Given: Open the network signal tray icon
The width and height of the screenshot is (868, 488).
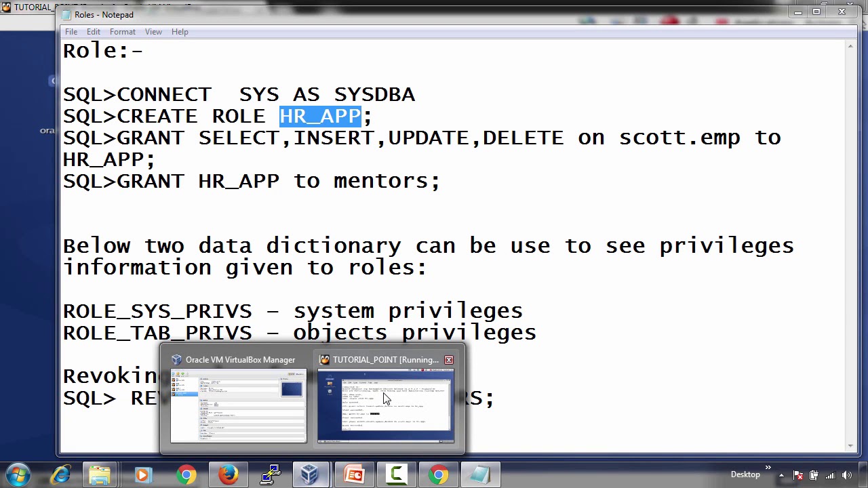Looking at the screenshot, I should 830,475.
